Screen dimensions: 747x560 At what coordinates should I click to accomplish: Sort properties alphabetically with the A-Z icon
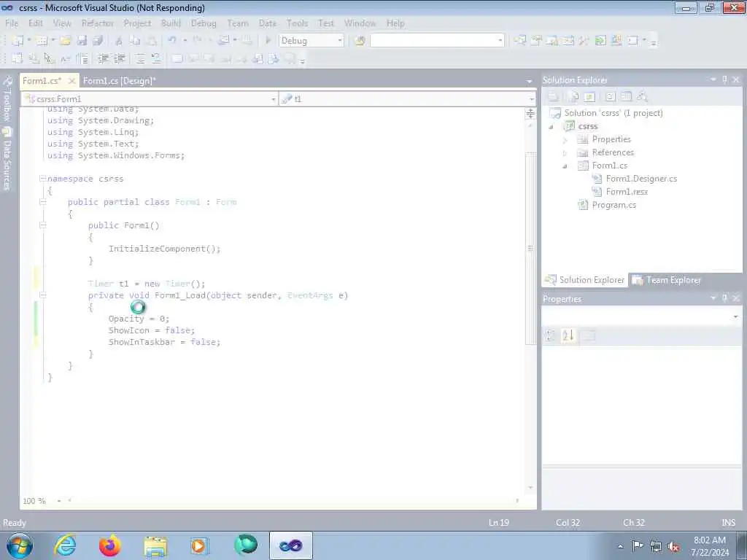(x=568, y=335)
